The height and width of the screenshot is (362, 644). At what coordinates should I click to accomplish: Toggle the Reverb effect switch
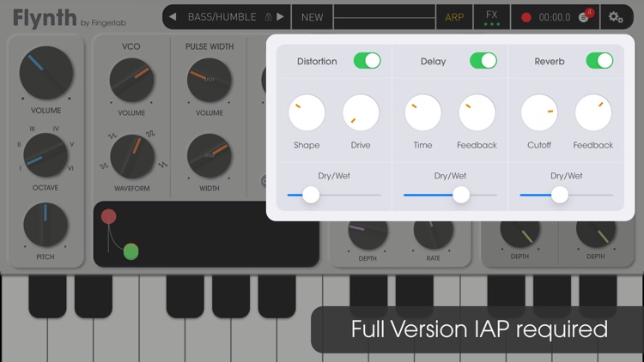click(599, 61)
